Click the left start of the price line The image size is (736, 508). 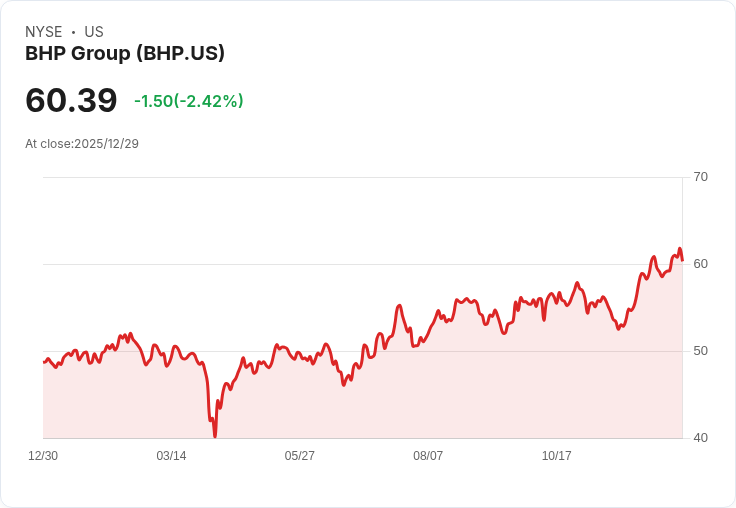pyautogui.click(x=44, y=362)
